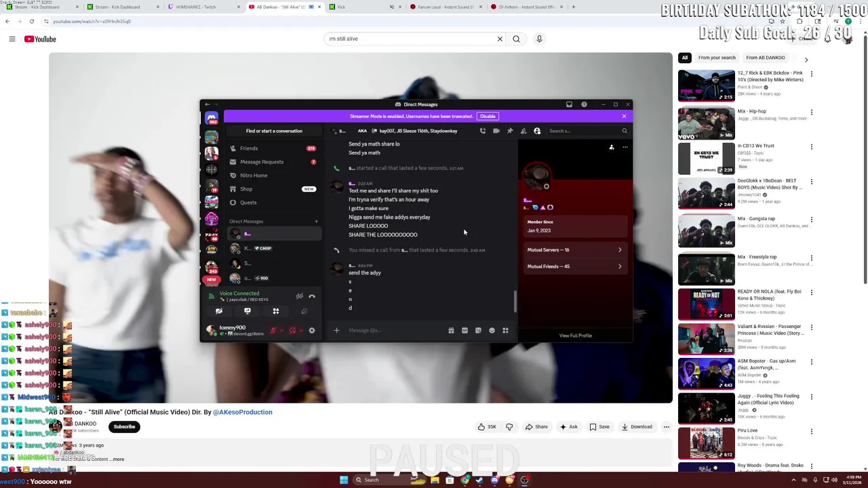Go to Discord home direct messages icon
The height and width of the screenshot is (488, 868).
click(x=212, y=119)
